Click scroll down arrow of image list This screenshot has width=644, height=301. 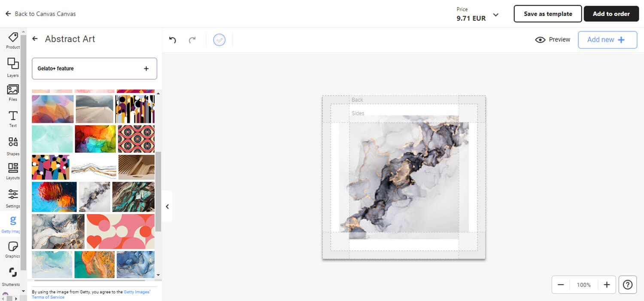158,275
